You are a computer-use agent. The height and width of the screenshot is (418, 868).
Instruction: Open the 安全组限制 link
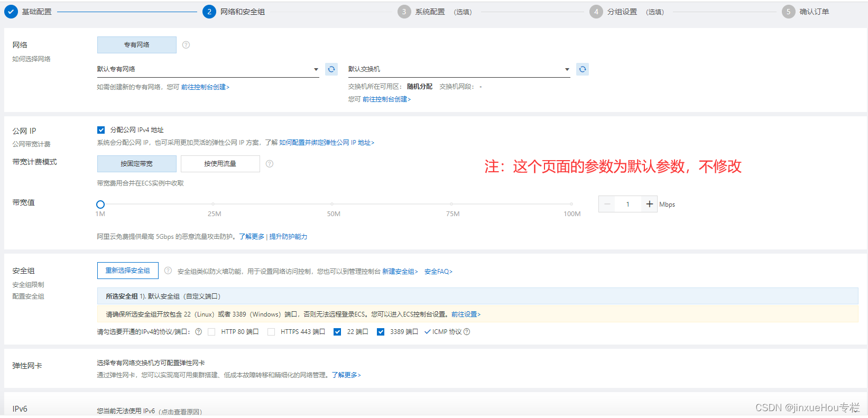pyautogui.click(x=29, y=285)
